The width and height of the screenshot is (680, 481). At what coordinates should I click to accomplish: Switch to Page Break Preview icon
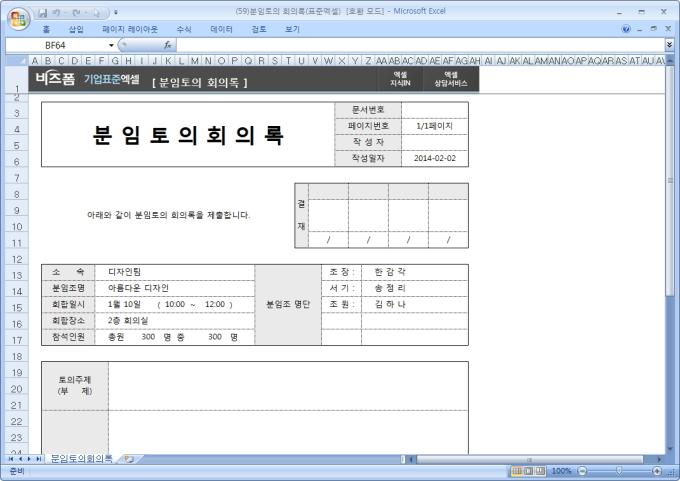540,471
